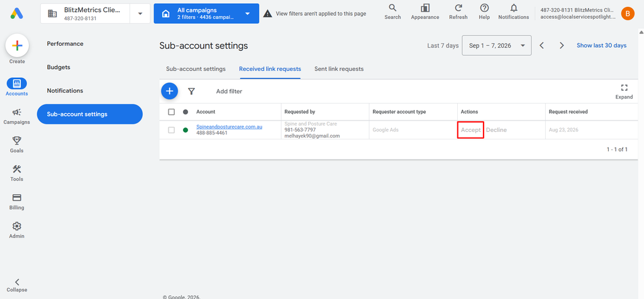Viewport: 644px width, 299px height.
Task: Tick the select-all checkbox in table header
Action: tap(172, 112)
